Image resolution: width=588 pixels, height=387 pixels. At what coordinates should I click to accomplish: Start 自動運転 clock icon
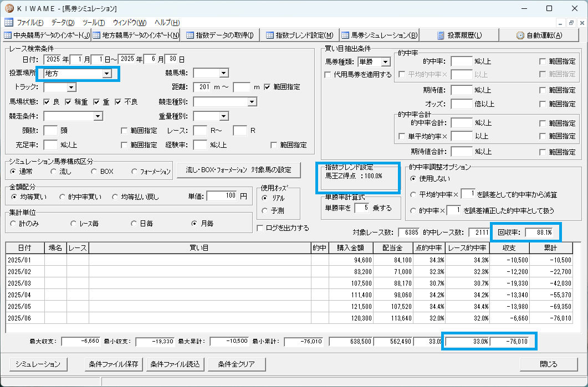point(520,35)
